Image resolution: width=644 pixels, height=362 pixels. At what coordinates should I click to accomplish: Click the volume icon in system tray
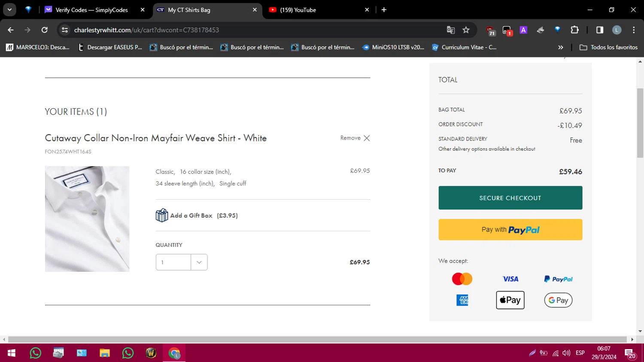(566, 353)
